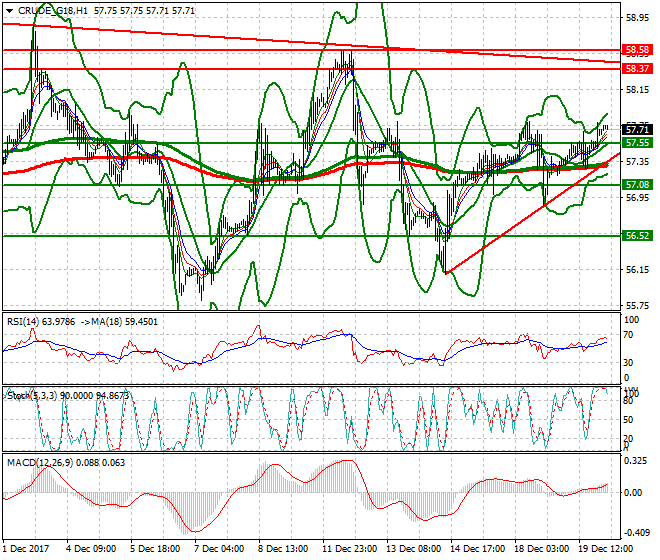Select the green 56.52 price label
660x560 pixels.
tap(636, 236)
